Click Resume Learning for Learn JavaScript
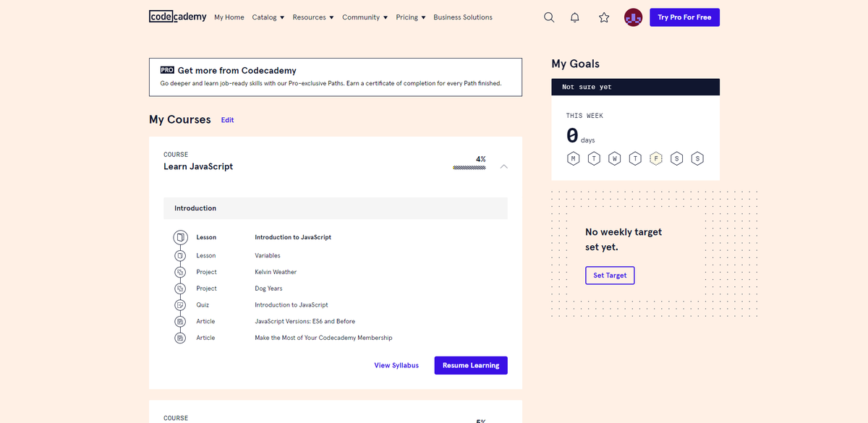This screenshot has height=423, width=868. [470, 365]
